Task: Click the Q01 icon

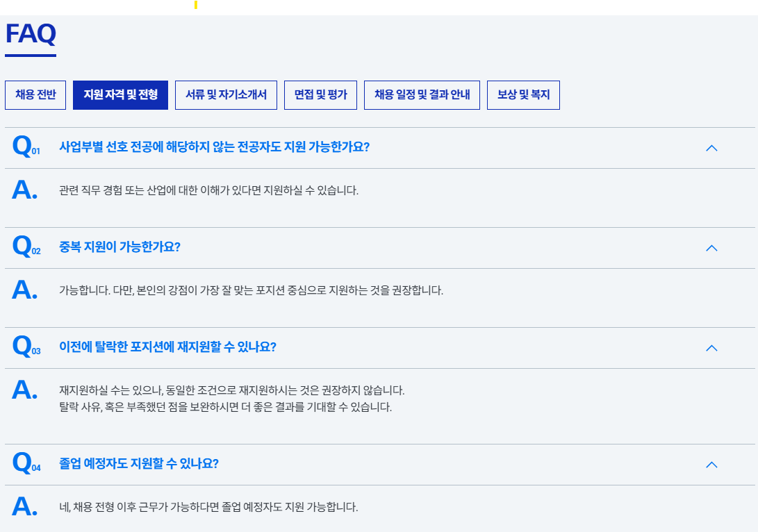Action: tap(26, 146)
